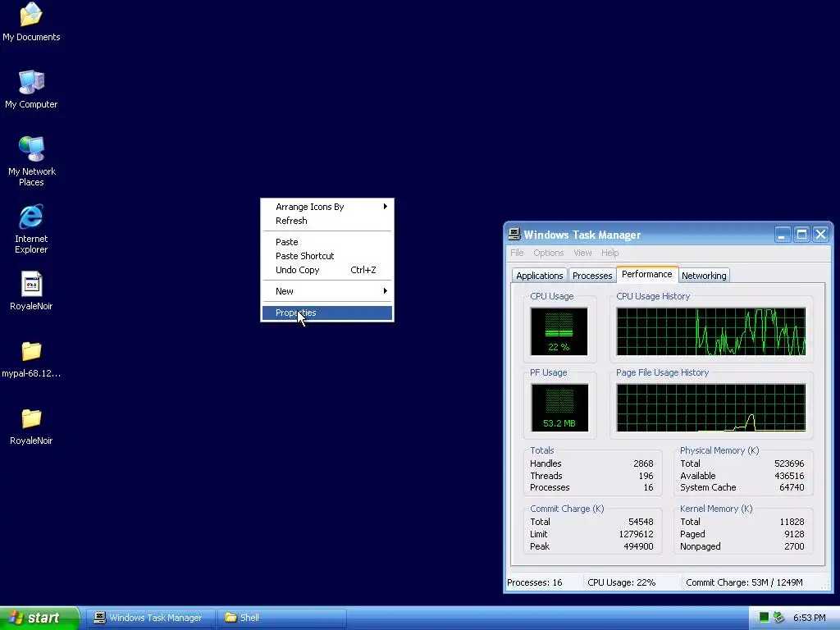Click the Physical Memory Total 523696
Screen dimensions: 840x630
point(789,463)
